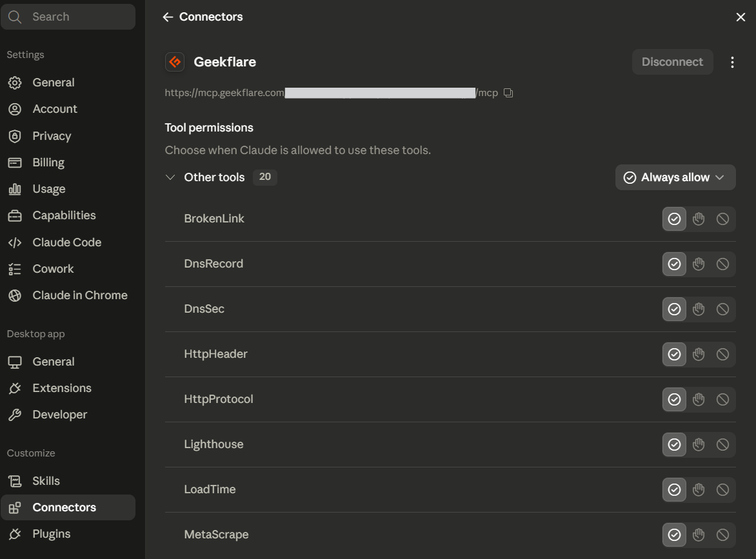
Task: Open Cowork settings
Action: click(x=68, y=269)
